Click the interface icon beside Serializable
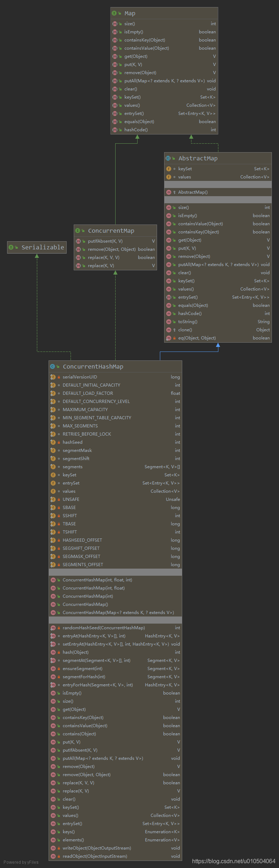This screenshot has height=868, width=279. pyautogui.click(x=11, y=247)
